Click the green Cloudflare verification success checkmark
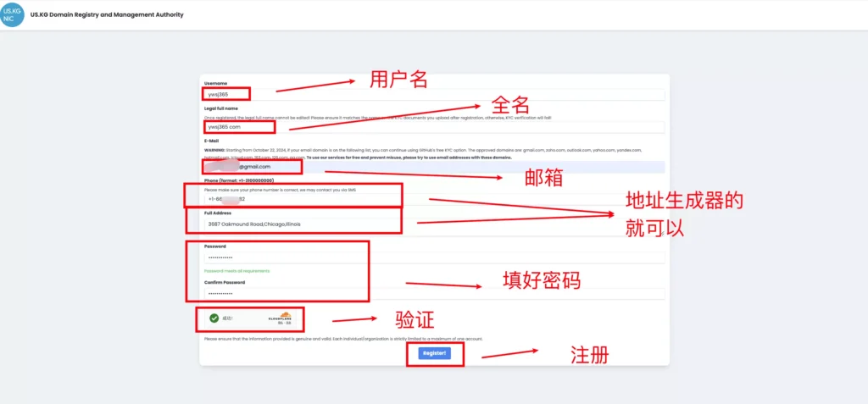This screenshot has height=404, width=868. pyautogui.click(x=214, y=318)
